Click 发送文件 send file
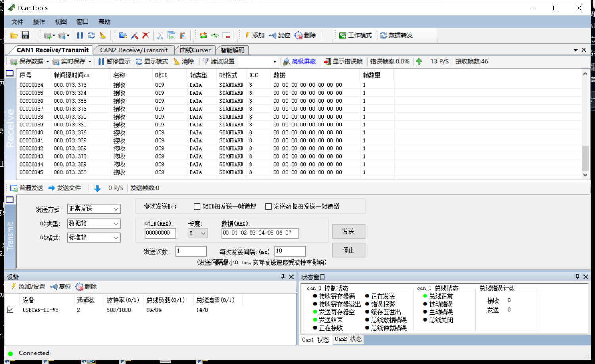Image resolution: width=595 pixels, height=364 pixels. point(65,188)
